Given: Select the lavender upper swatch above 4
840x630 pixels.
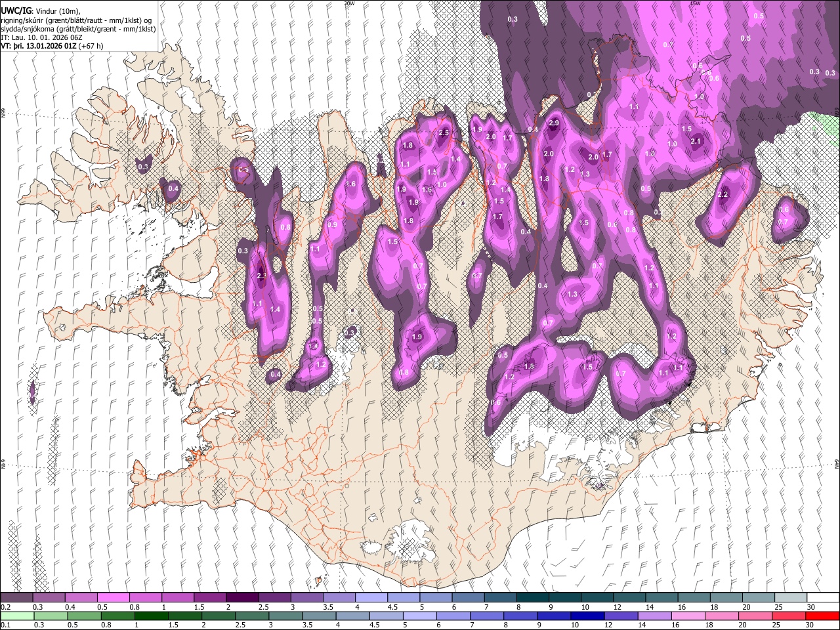Looking at the screenshot, I should 371,598.
